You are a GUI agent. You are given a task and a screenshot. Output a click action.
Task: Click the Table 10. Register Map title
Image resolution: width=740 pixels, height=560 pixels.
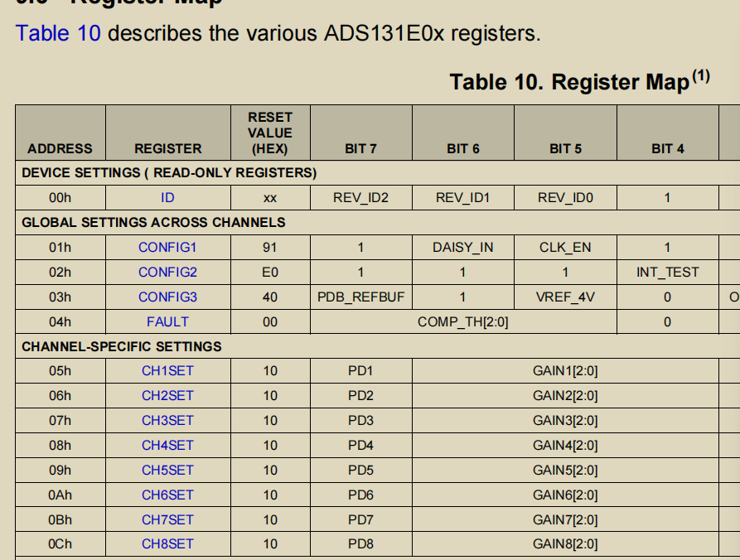pos(579,82)
